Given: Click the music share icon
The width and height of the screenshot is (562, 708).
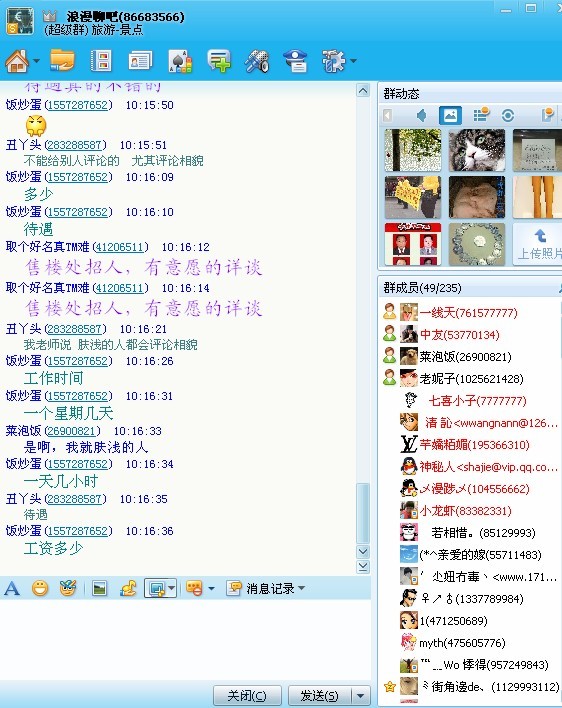Looking at the screenshot, I should coord(128,588).
